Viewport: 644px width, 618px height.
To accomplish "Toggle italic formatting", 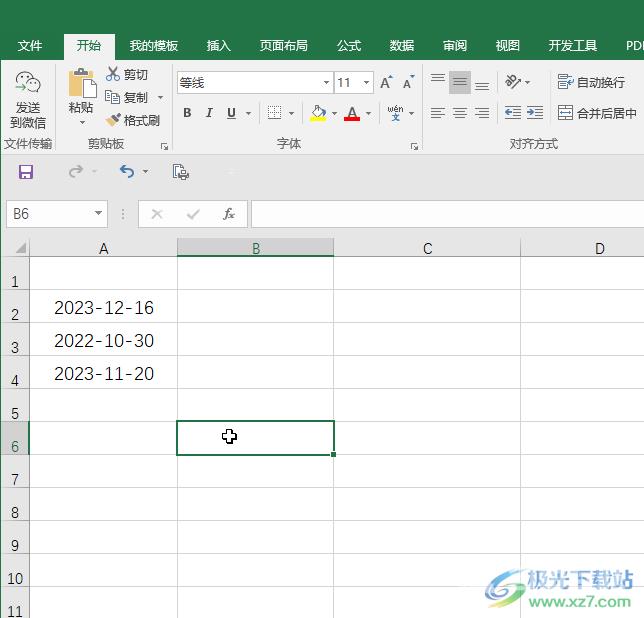I will [209, 113].
